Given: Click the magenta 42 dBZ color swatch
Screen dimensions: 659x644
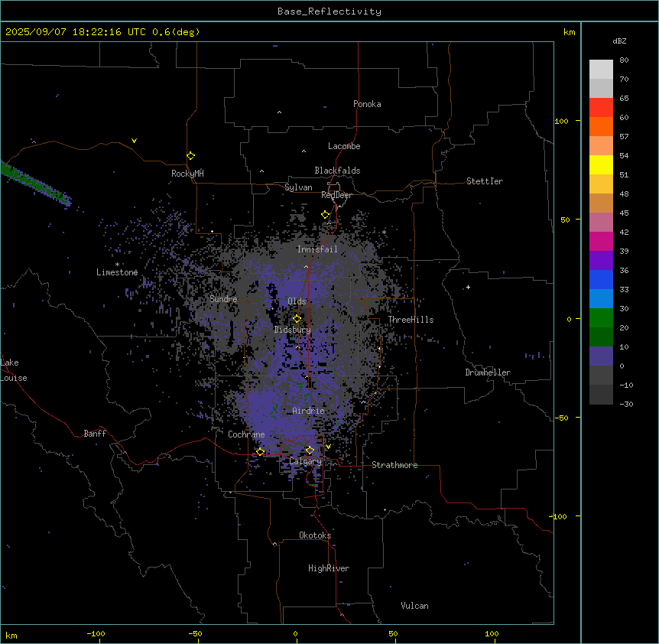Looking at the screenshot, I should pyautogui.click(x=601, y=241).
